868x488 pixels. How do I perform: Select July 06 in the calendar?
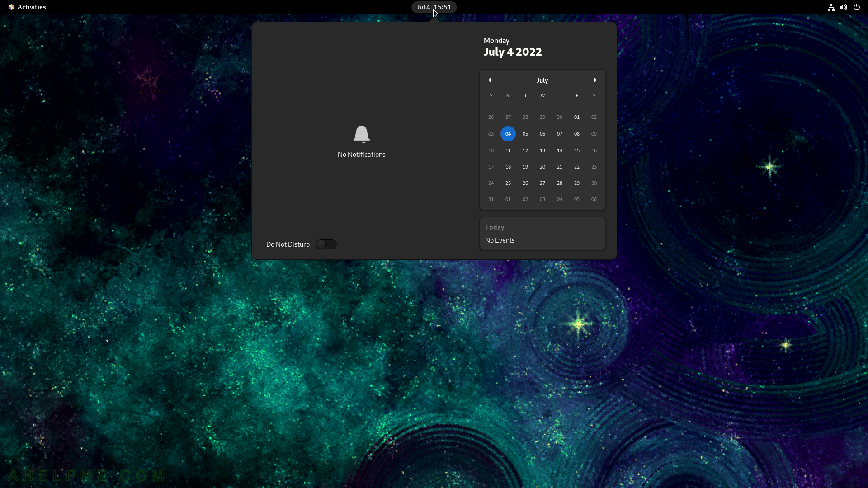(x=542, y=134)
